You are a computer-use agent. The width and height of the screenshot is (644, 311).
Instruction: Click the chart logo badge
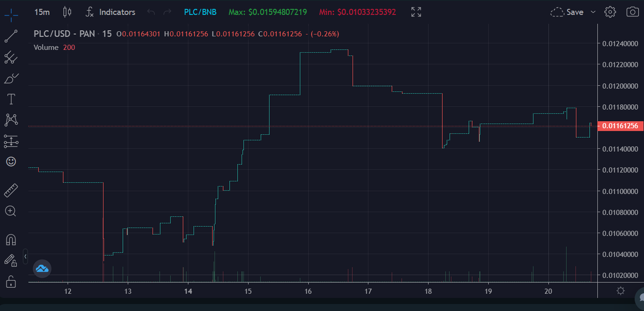(x=42, y=269)
